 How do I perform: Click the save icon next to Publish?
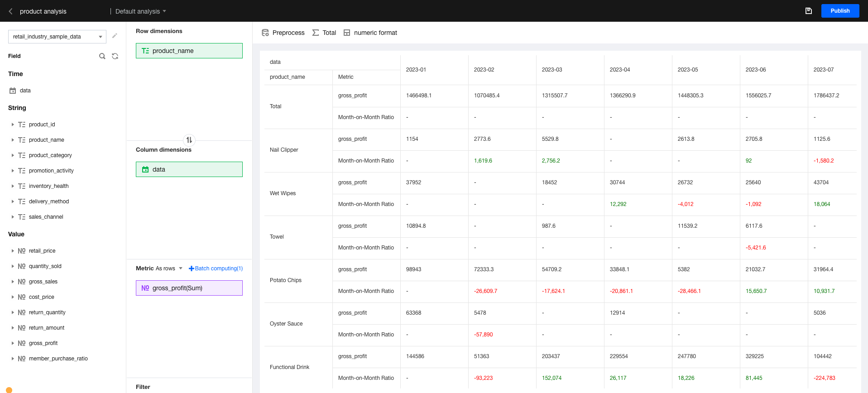click(808, 11)
